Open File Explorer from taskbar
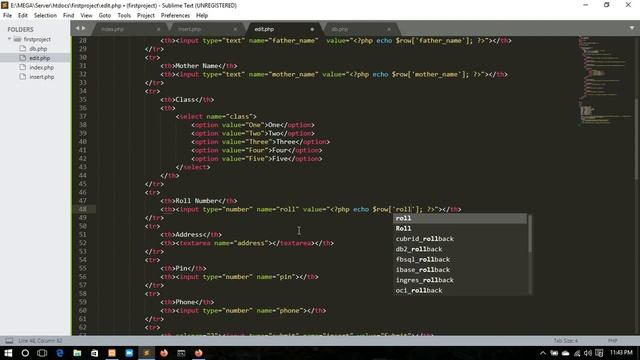The width and height of the screenshot is (640, 360). point(77,353)
